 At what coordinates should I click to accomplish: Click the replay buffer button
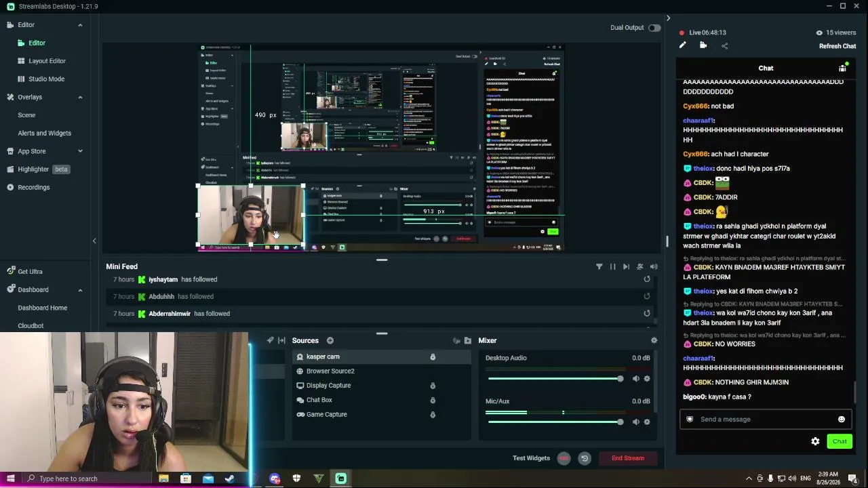click(x=585, y=458)
